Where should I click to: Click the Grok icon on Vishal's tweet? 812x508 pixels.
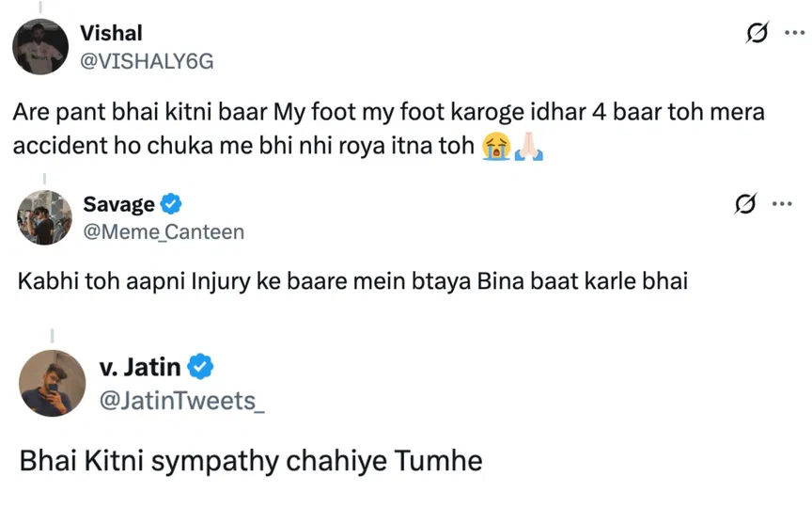(x=753, y=34)
